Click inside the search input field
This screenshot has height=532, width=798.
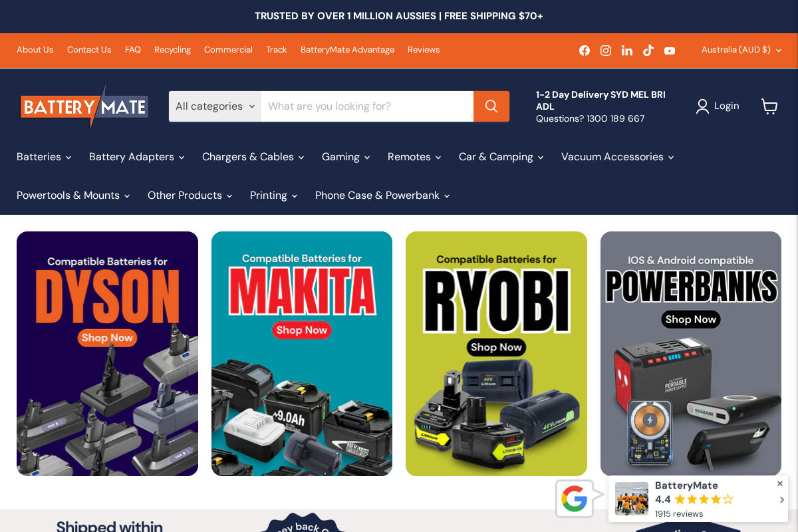click(x=367, y=106)
